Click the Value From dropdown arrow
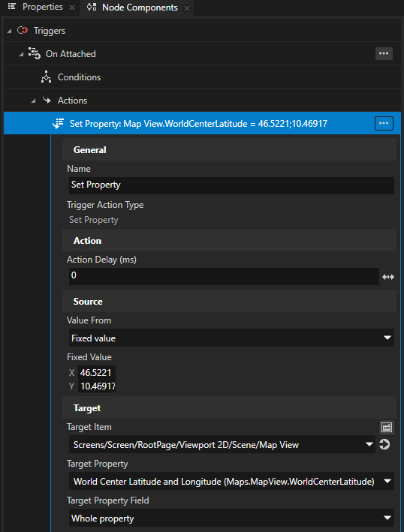404x532 pixels. tap(387, 338)
